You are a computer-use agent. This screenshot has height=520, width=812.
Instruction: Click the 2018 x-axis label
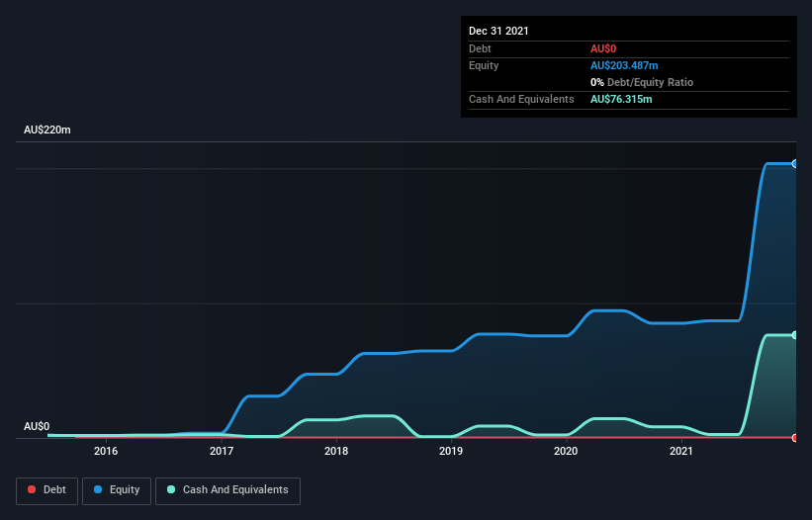click(336, 451)
